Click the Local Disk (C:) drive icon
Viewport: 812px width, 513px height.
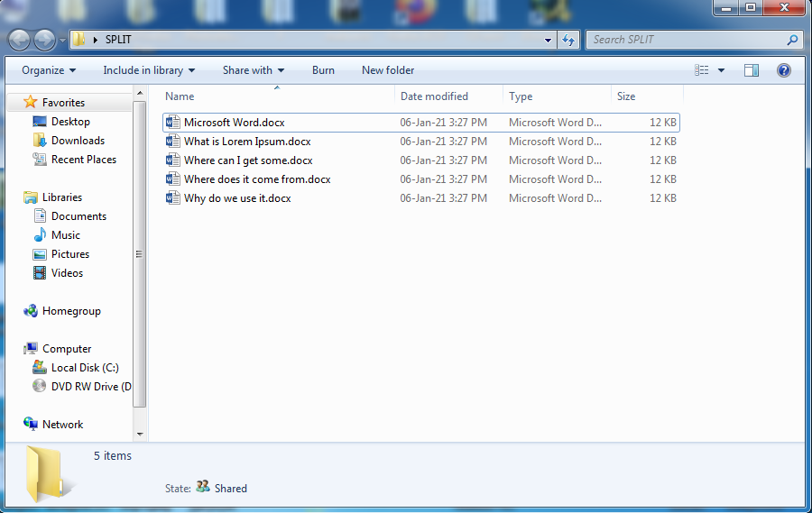tap(40, 368)
